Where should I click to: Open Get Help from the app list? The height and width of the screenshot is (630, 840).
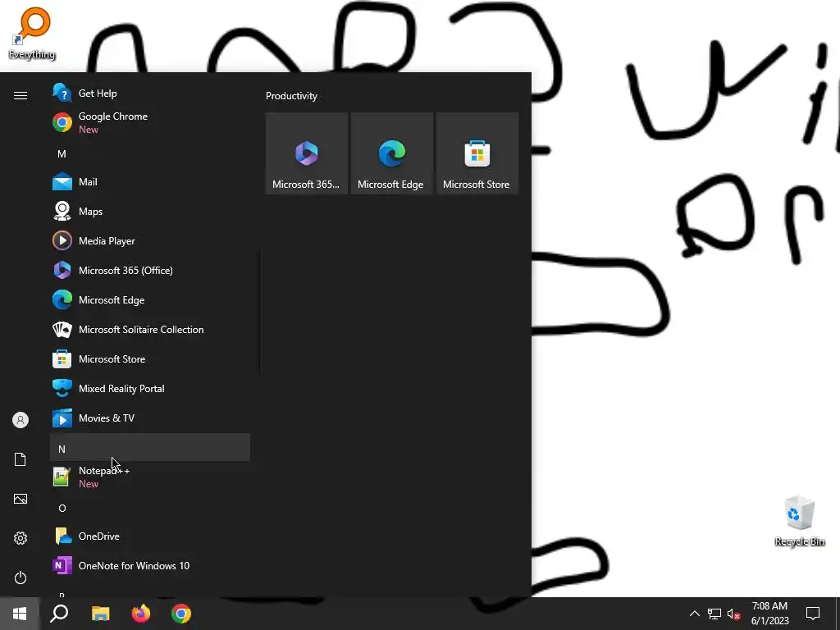[x=150, y=94]
